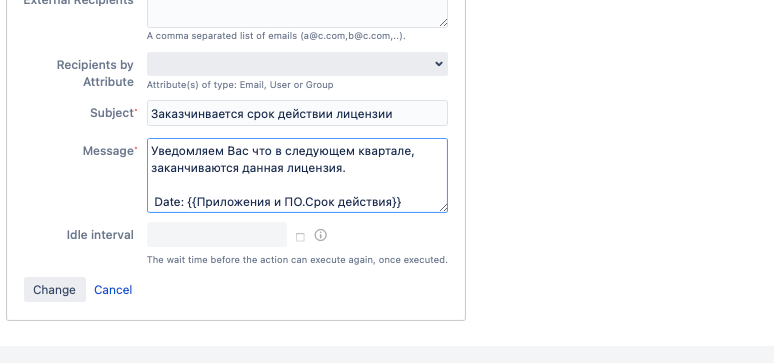Grab External Recipients text area resize handle
774x363 pixels.
point(443,23)
